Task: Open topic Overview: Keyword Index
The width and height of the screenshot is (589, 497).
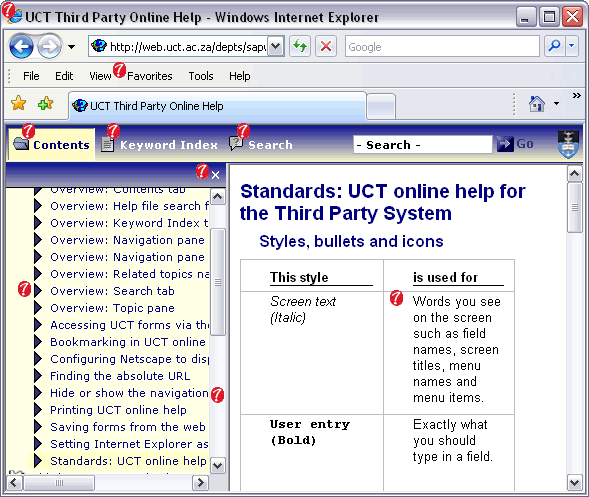Action: [x=129, y=223]
